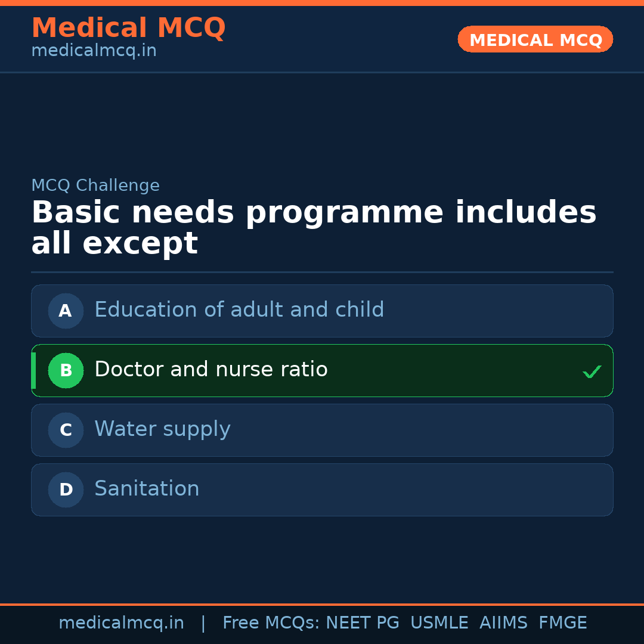
Task: Click the Medical MCQ header logo text
Action: click(x=128, y=27)
